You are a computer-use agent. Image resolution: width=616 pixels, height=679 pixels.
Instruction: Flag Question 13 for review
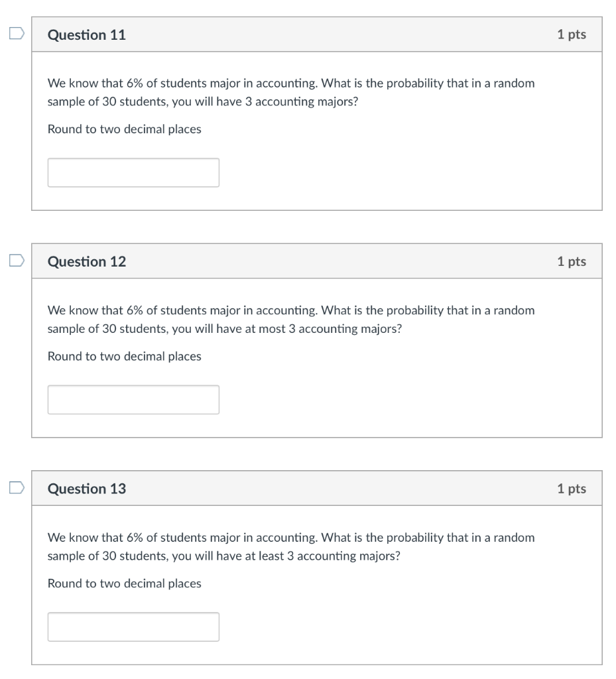[x=17, y=487]
